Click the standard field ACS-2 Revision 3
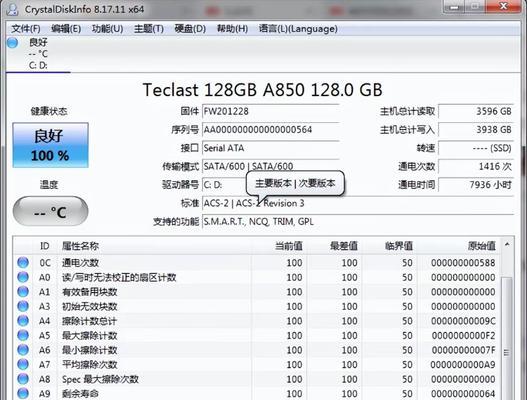This screenshot has width=527, height=400. 358,203
